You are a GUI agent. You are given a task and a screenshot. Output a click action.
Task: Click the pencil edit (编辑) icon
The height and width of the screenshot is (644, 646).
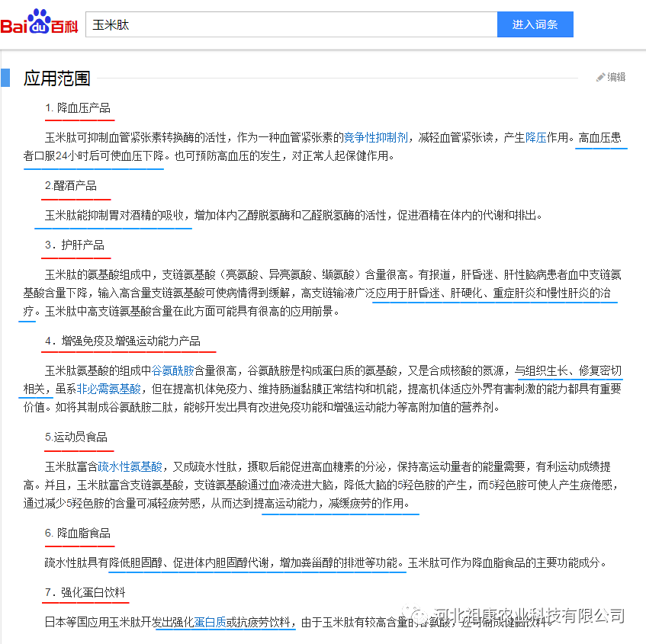tap(611, 76)
